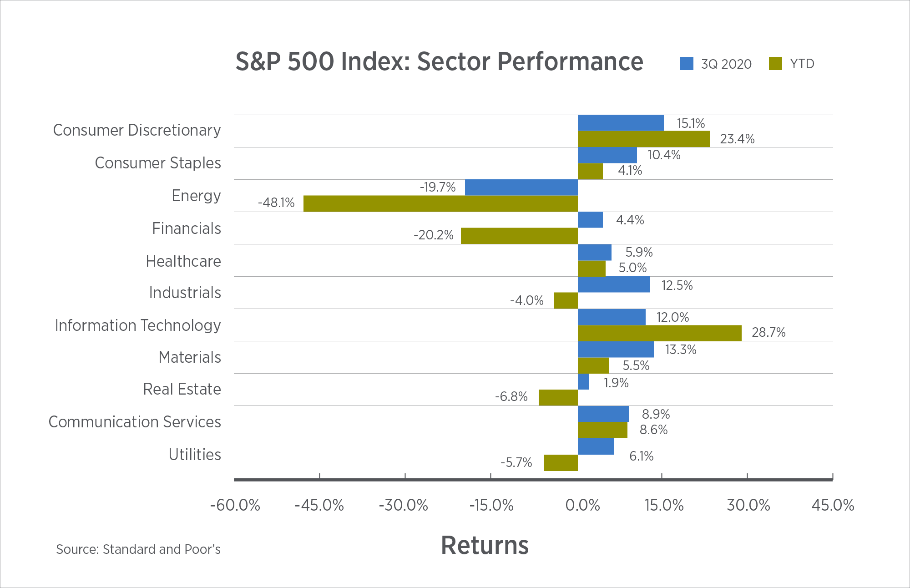Click the olive YTD legend swatch
This screenshot has width=910, height=588.
click(775, 64)
